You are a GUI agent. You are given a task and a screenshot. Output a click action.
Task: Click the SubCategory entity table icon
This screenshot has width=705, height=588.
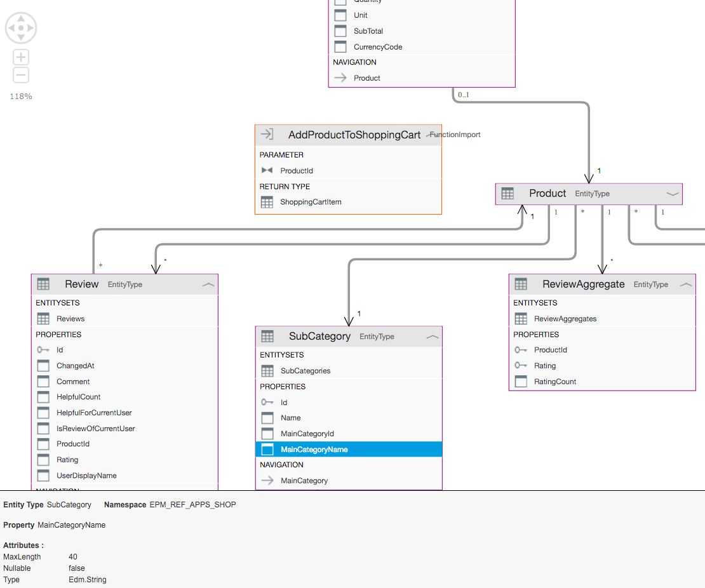(267, 337)
